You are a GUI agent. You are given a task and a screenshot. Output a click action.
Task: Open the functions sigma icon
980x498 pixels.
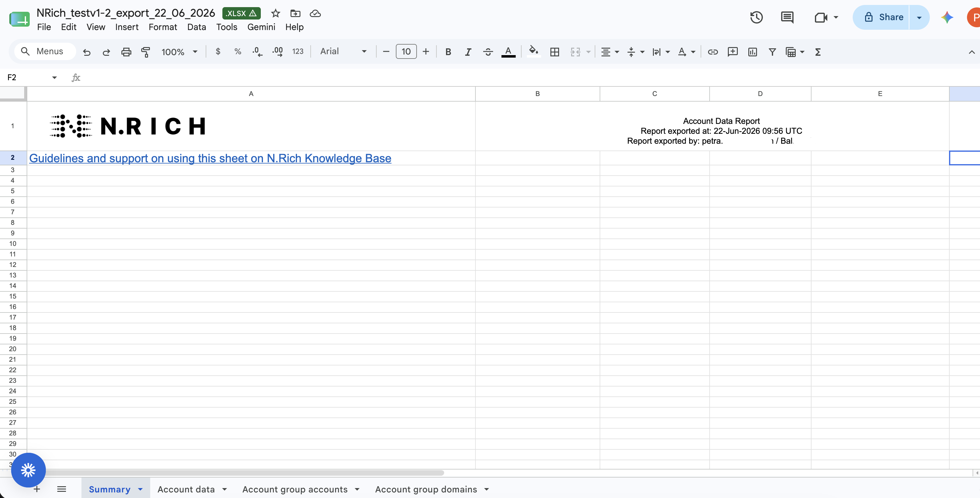818,52
